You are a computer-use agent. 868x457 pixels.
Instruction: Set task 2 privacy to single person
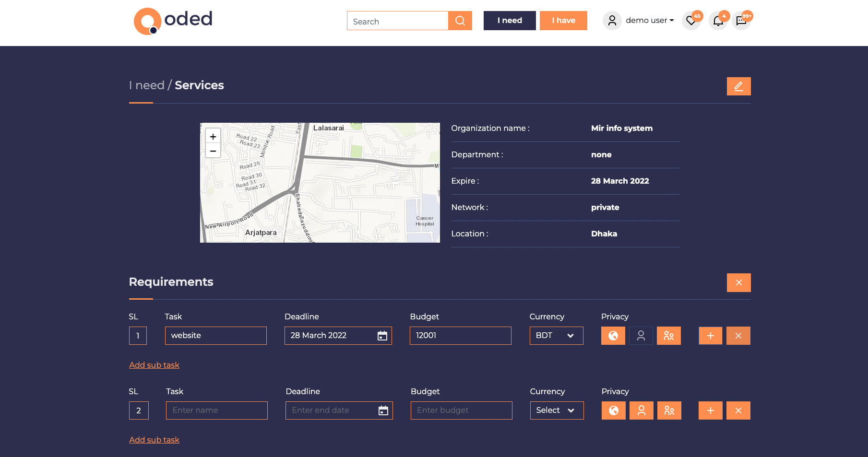tap(642, 410)
